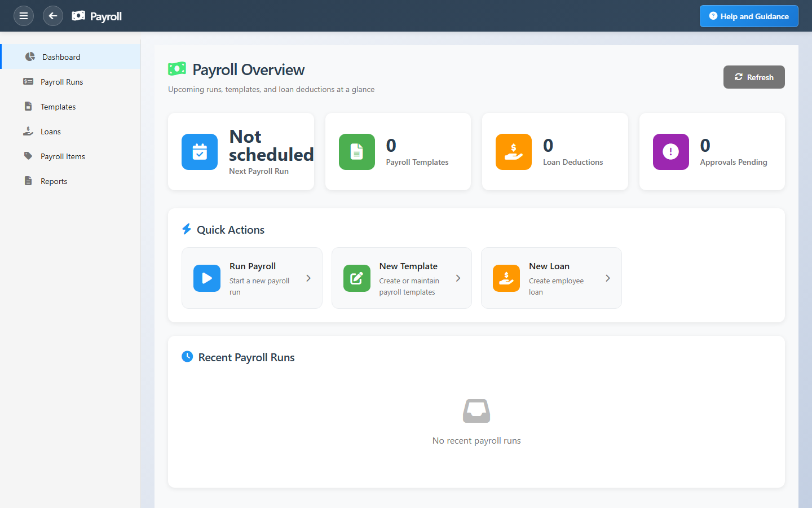Click the orange New Loan icon
The width and height of the screenshot is (812, 508).
(506, 278)
